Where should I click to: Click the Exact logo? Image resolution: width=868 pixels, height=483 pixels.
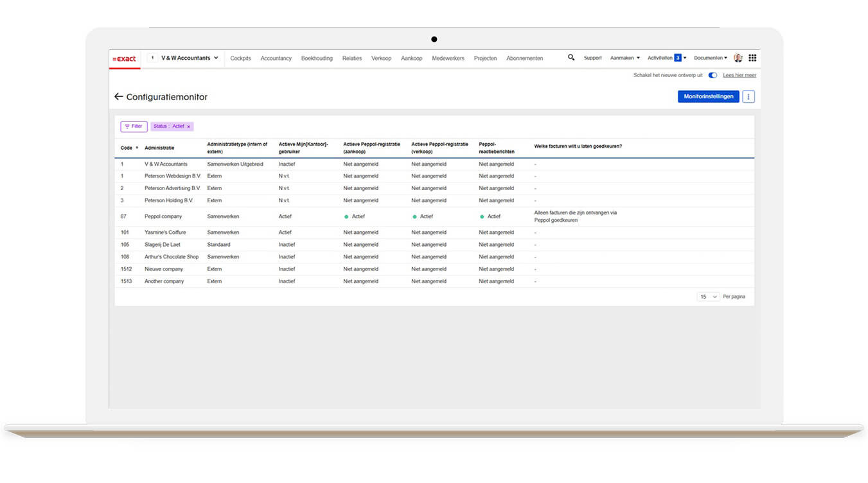click(124, 58)
